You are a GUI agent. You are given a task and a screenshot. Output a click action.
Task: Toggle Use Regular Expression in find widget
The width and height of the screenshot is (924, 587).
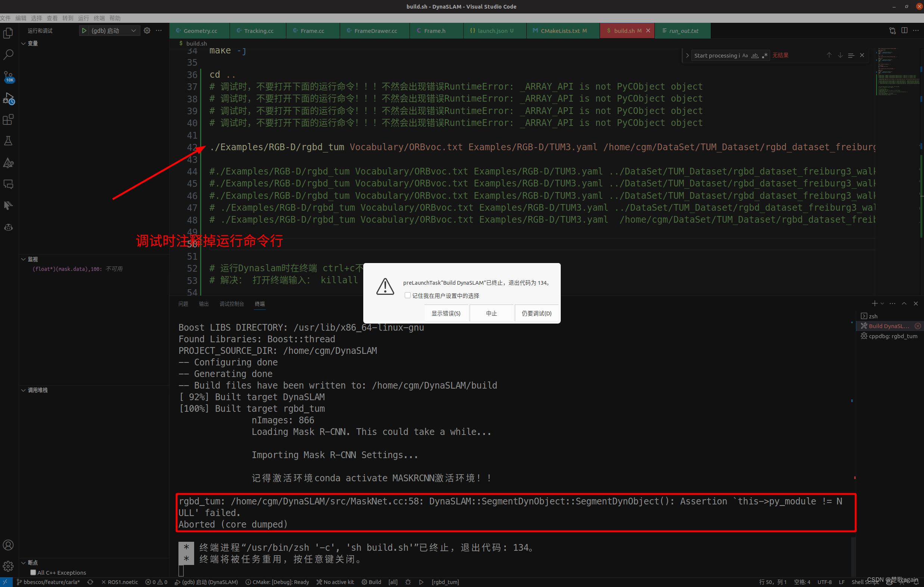(x=765, y=55)
